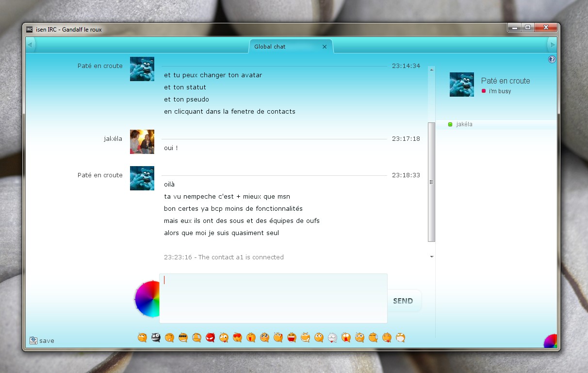The width and height of the screenshot is (588, 373).
Task: Open the text color wheel beside the message box
Action: coord(147,299)
